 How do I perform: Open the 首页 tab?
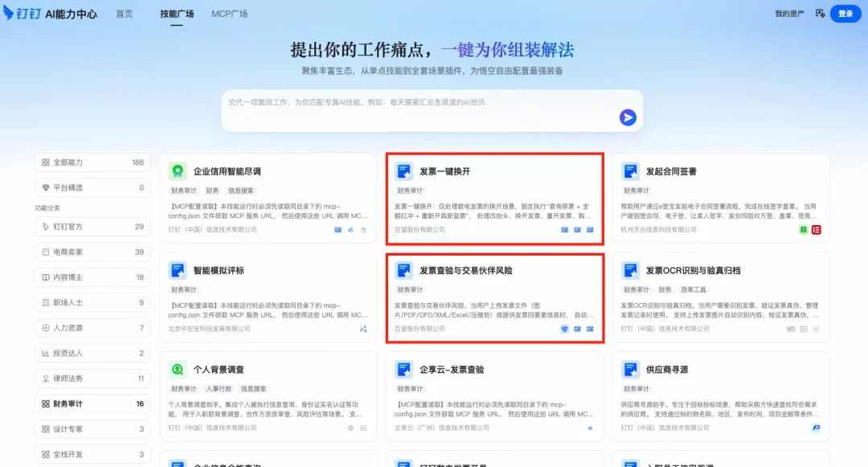click(x=125, y=14)
